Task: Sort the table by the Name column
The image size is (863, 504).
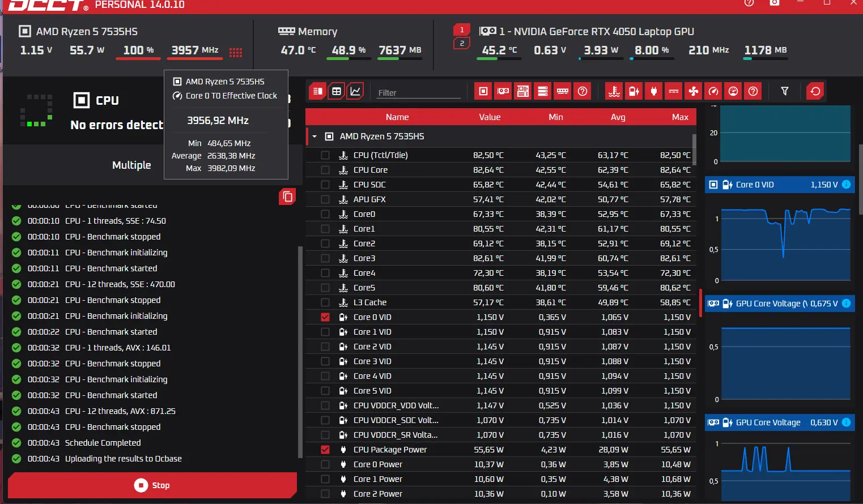Action: [397, 117]
